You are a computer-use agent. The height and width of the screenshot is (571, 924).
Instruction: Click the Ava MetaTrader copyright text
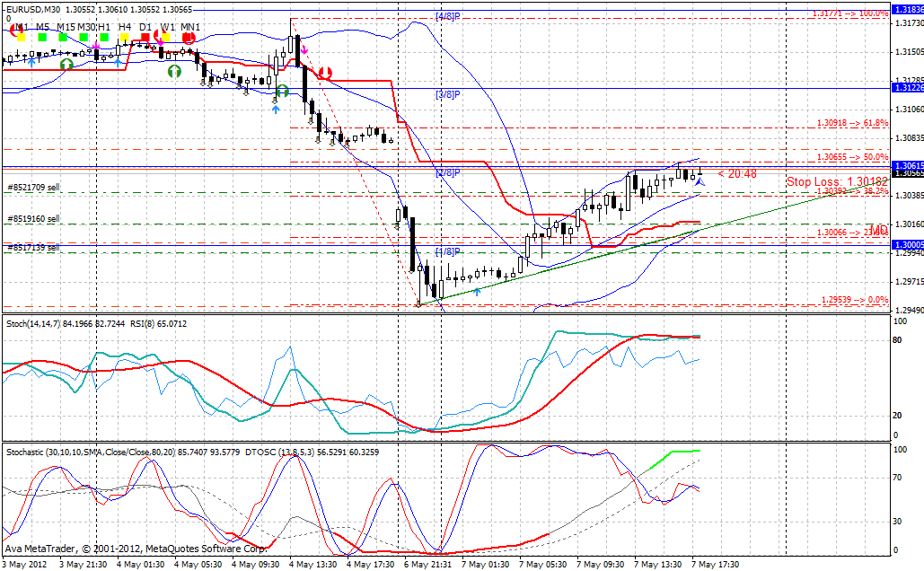click(135, 549)
